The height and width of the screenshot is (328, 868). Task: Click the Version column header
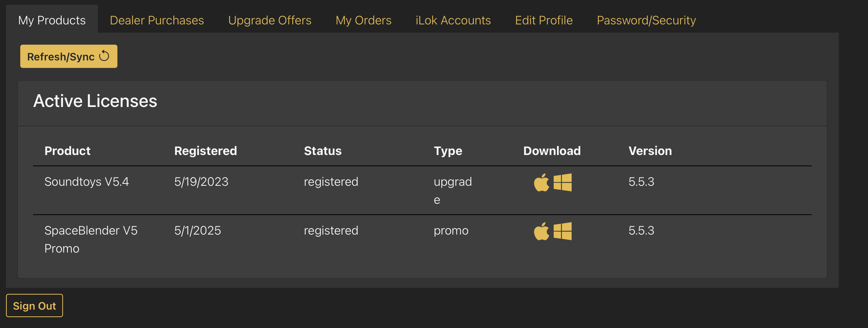point(650,151)
